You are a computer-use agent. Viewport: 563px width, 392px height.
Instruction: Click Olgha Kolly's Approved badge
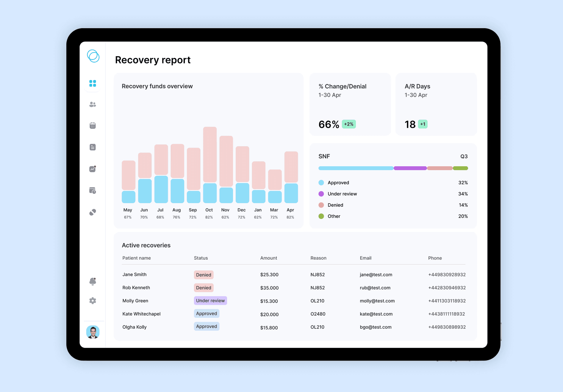pyautogui.click(x=207, y=326)
